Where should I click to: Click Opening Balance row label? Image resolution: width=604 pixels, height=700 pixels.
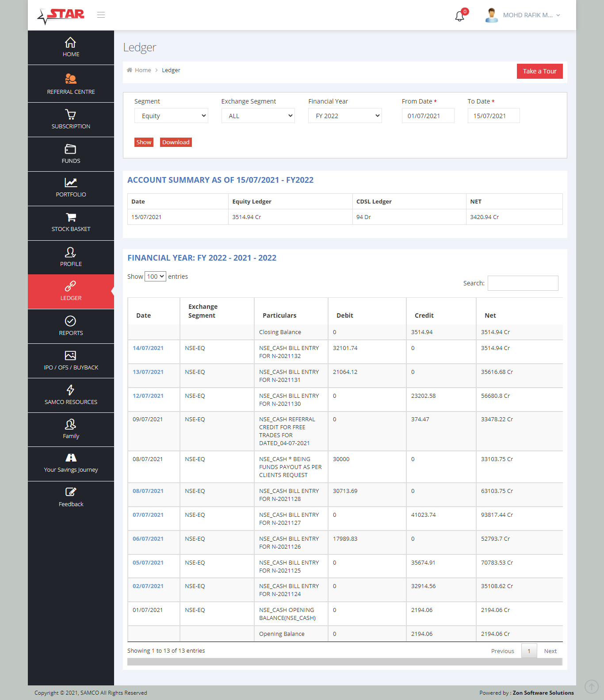pyautogui.click(x=282, y=634)
